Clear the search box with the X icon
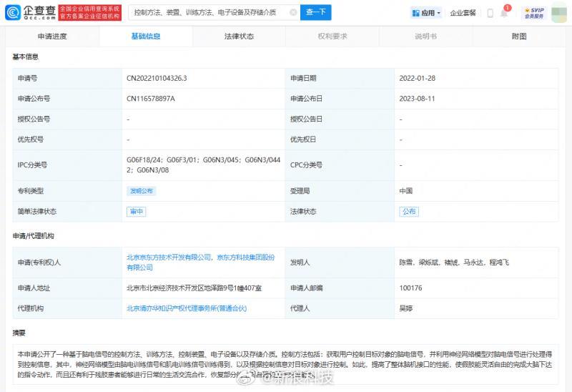This screenshot has width=572, height=392. click(x=293, y=12)
